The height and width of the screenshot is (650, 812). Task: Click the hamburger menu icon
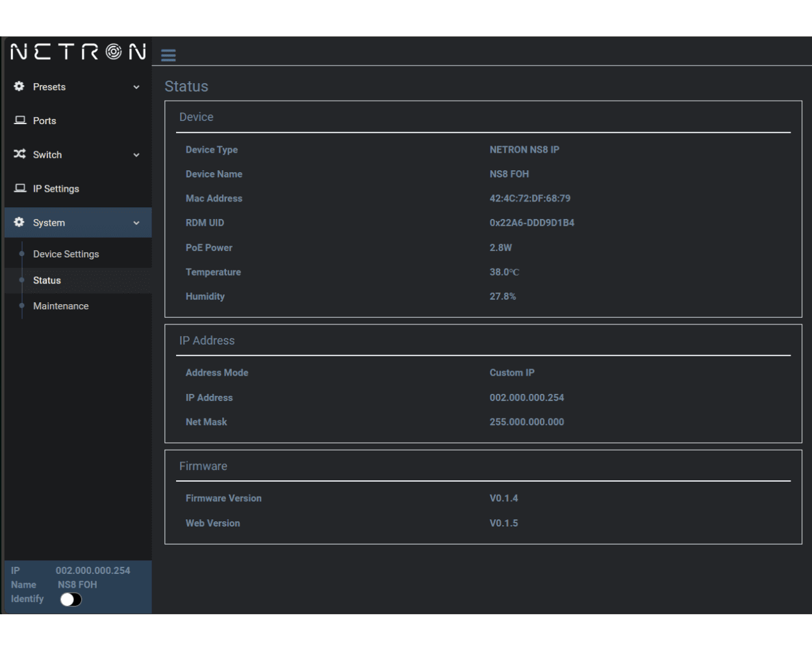(x=168, y=55)
